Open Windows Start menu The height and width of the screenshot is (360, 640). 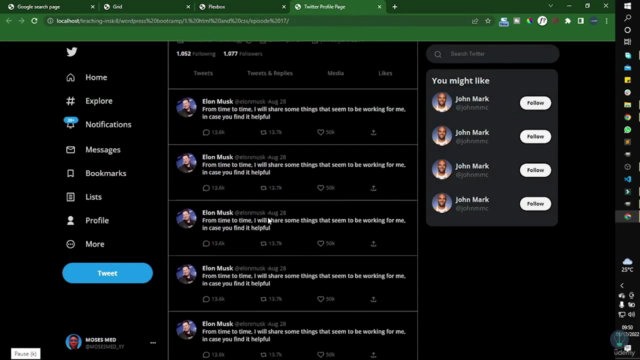(628, 6)
